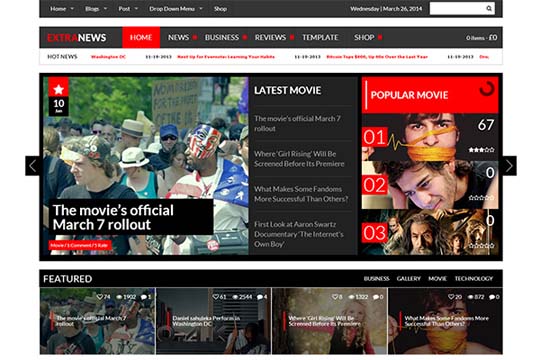Open featured card 'The movie's official March 7 rollout'
The height and width of the screenshot is (360, 540).
coord(97,321)
